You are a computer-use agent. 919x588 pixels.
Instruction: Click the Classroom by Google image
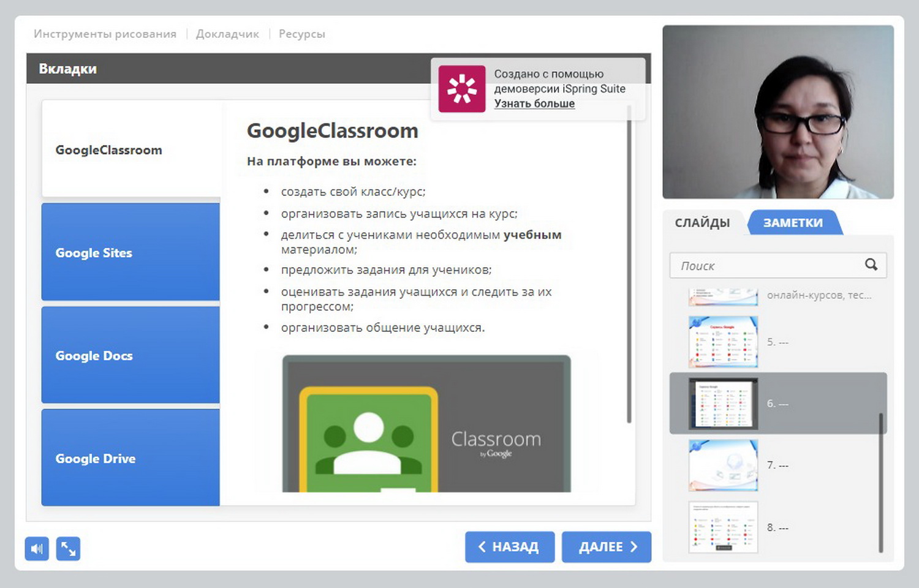click(x=426, y=424)
